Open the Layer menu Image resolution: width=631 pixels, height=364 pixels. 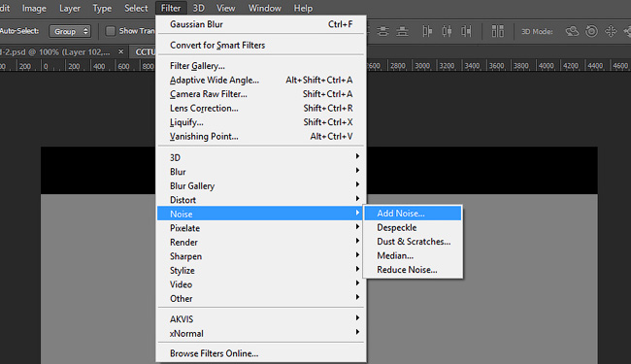point(70,8)
